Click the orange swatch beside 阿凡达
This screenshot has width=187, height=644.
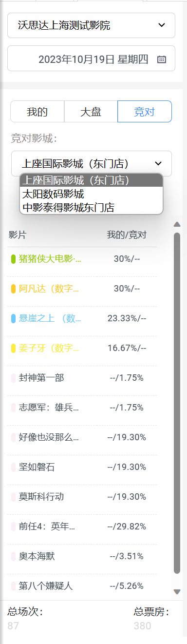pyautogui.click(x=14, y=289)
